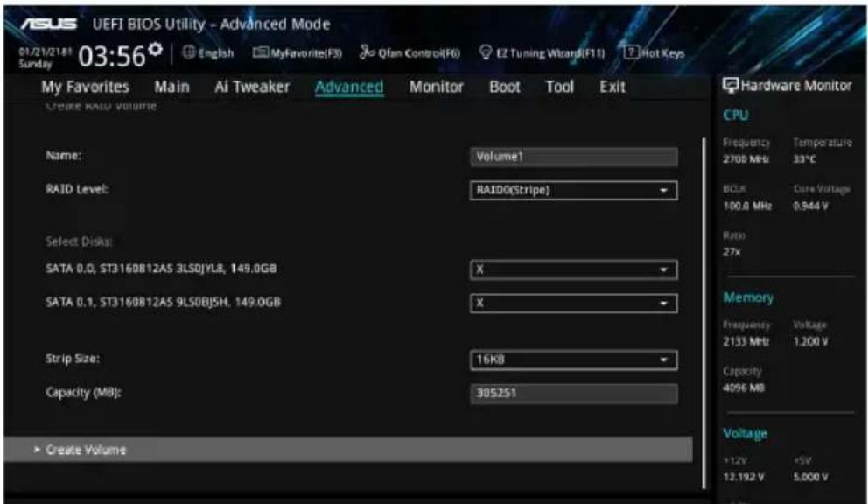Click the Select Disks: label
868x504 pixels.
click(x=79, y=241)
